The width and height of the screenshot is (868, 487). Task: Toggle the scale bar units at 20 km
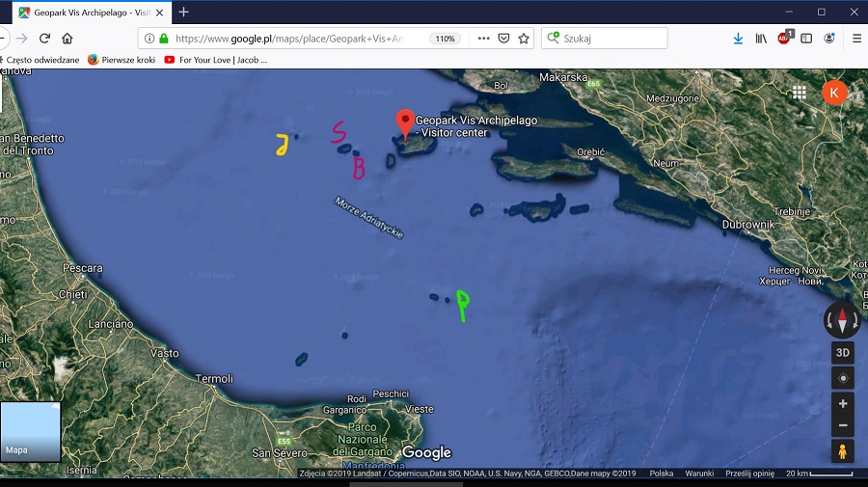820,473
